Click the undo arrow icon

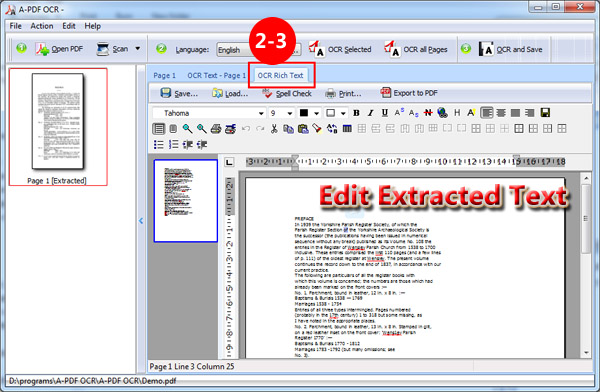tap(246, 129)
